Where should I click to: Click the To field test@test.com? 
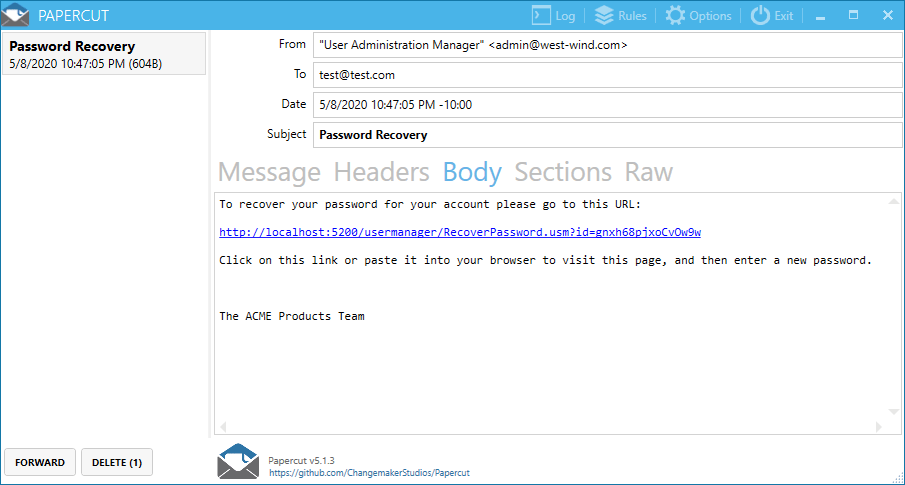click(608, 75)
